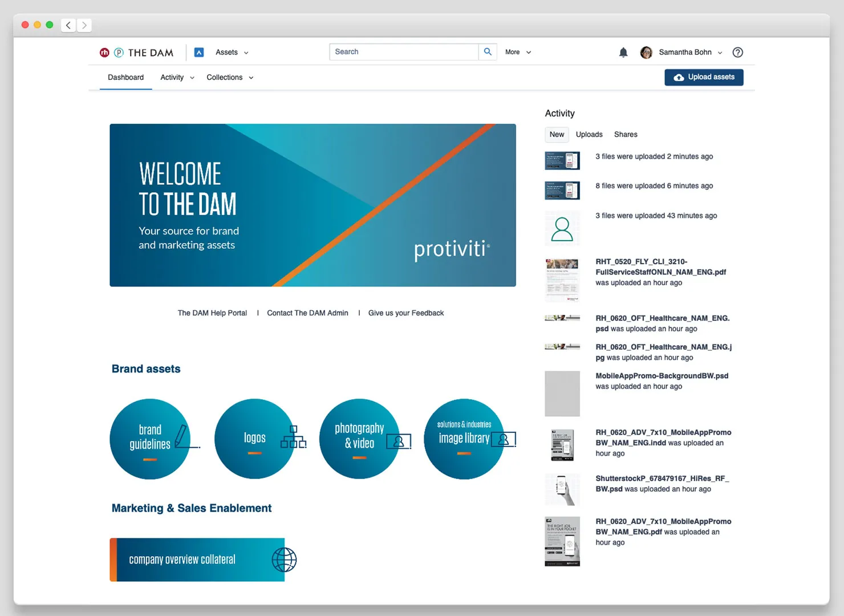Click browser back arrow
Screen dimensions: 844x616
[x=68, y=25]
